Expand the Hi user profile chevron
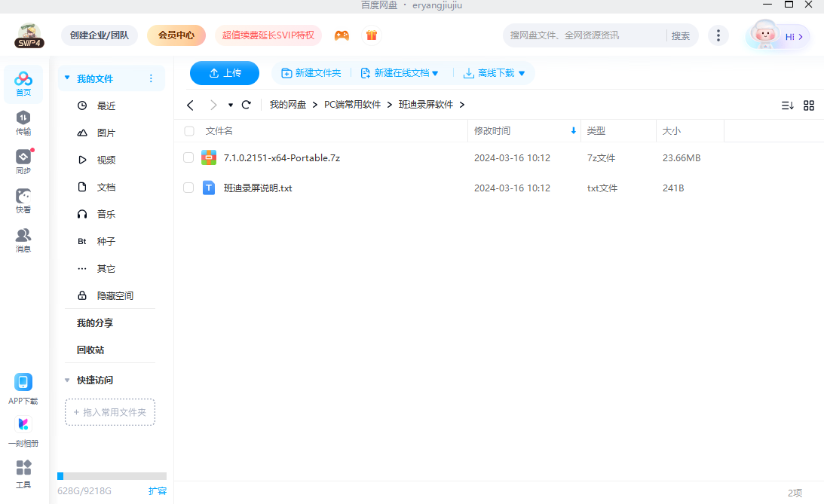The width and height of the screenshot is (824, 504). 801,37
